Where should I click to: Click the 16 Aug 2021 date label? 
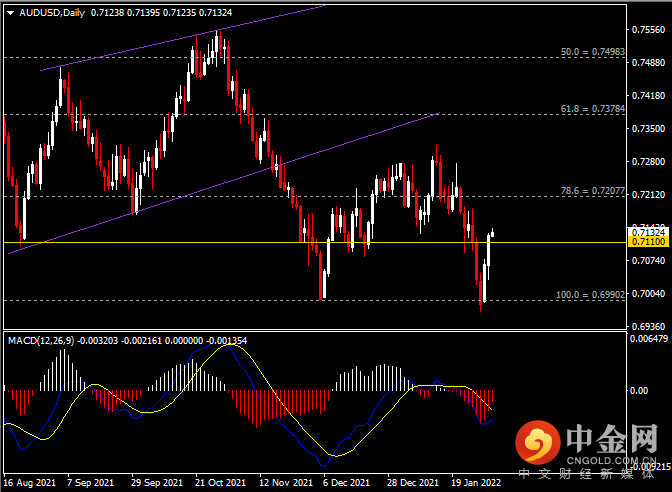[x=29, y=483]
